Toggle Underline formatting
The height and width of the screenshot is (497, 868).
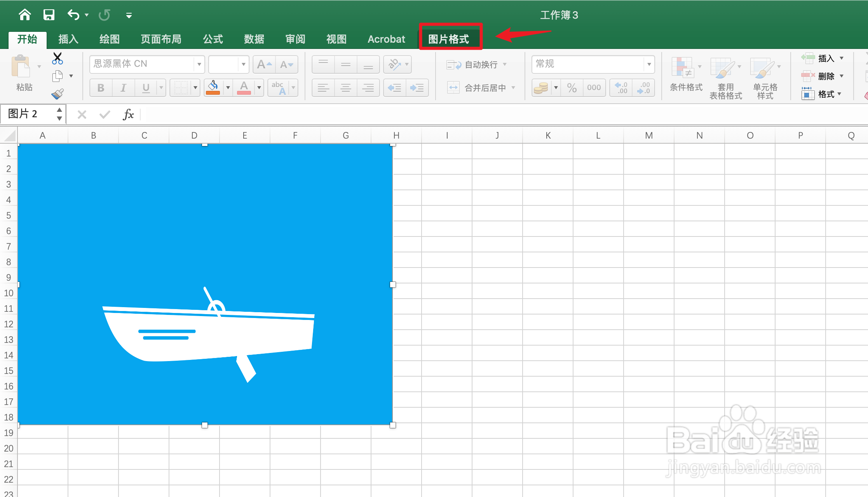[x=146, y=88]
